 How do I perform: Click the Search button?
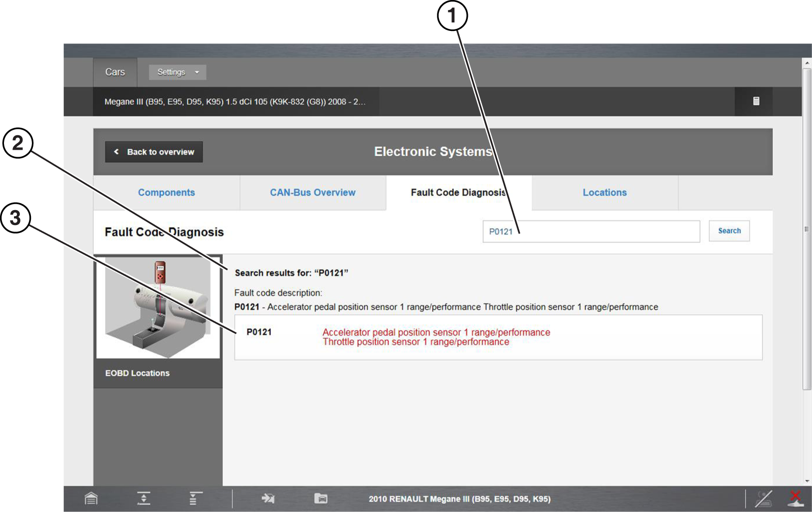pos(729,231)
